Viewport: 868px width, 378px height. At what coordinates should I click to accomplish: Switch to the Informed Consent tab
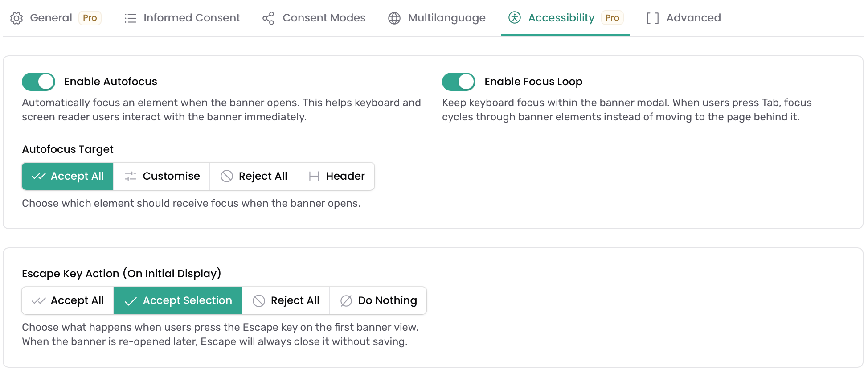click(182, 18)
